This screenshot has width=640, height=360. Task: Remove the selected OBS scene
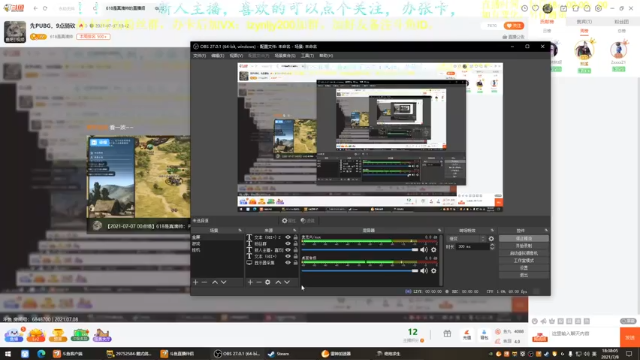pos(204,282)
